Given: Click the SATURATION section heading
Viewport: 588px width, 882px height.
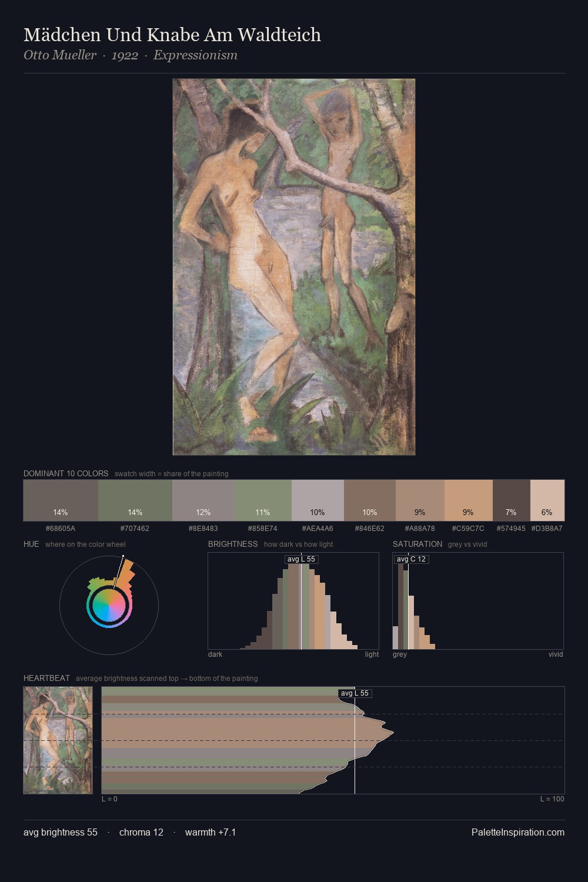Looking at the screenshot, I should pyautogui.click(x=417, y=544).
